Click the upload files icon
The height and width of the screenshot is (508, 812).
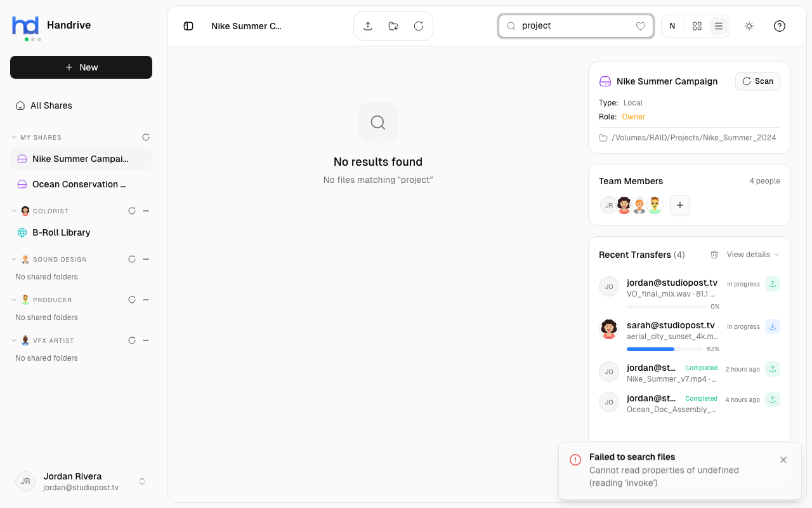[368, 26]
